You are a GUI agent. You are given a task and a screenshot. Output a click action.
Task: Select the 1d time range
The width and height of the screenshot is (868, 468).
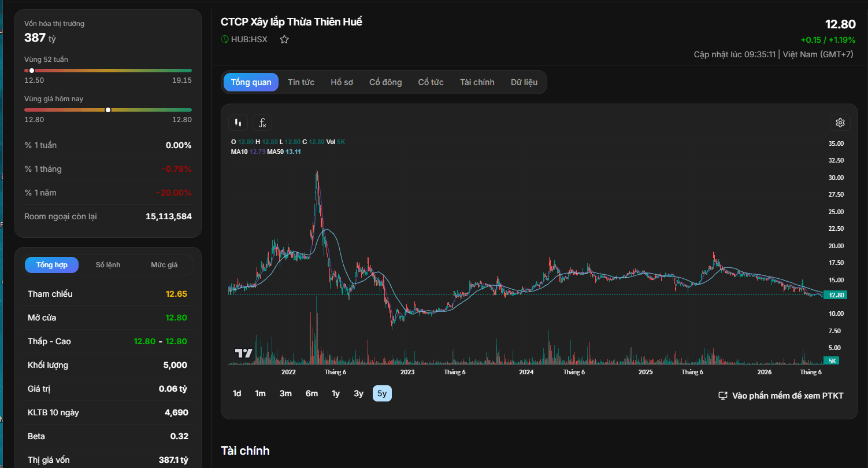point(237,393)
